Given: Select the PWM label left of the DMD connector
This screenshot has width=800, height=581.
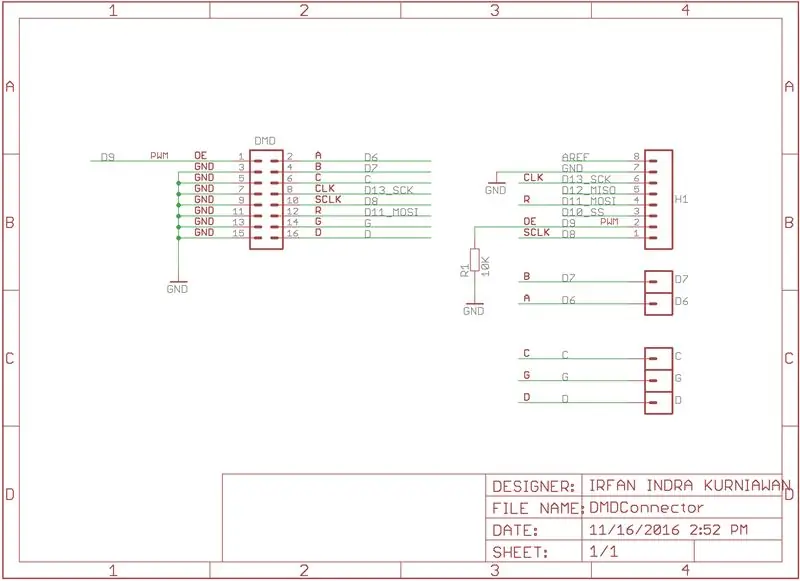Looking at the screenshot, I should (x=159, y=155).
